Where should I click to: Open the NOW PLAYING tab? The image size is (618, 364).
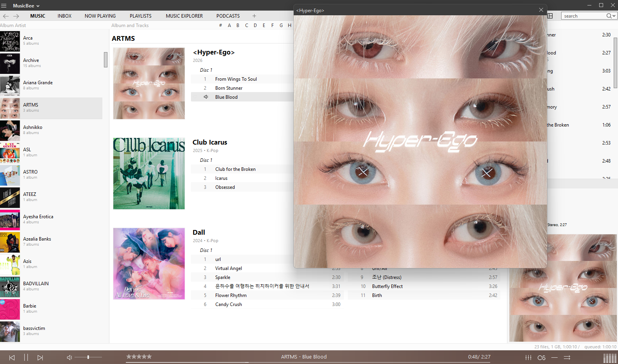(100, 16)
